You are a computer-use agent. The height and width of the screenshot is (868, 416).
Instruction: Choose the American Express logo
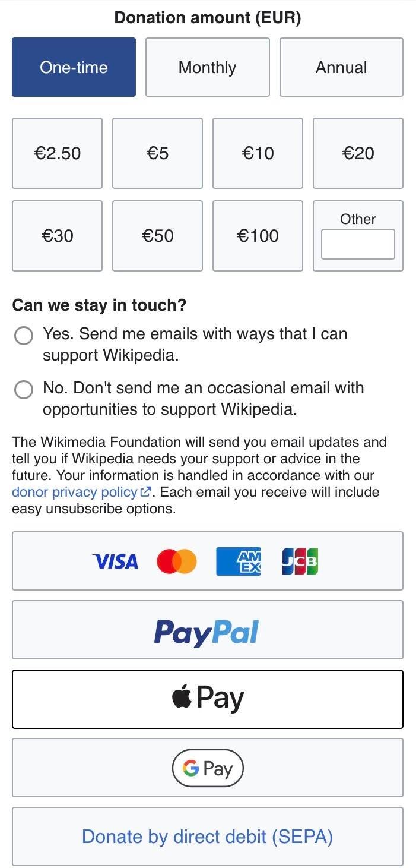[238, 561]
